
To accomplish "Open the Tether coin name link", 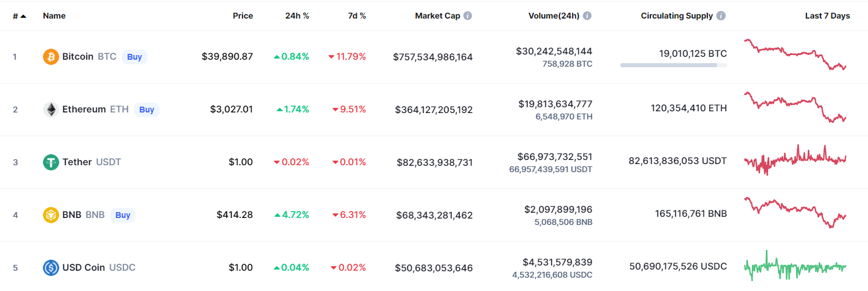I will click(77, 162).
